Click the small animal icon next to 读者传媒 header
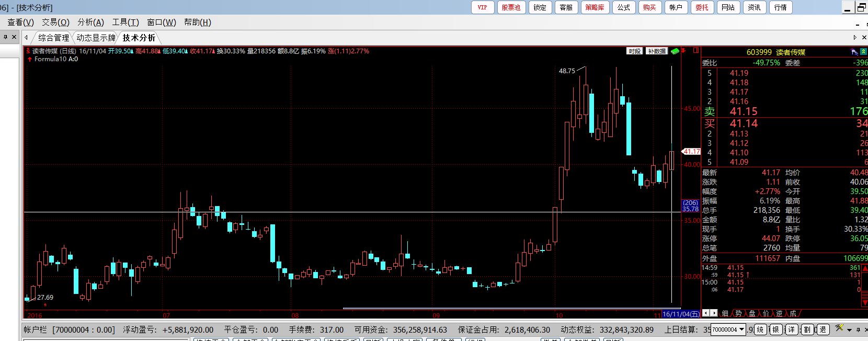The height and width of the screenshot is (341, 868). tap(854, 52)
